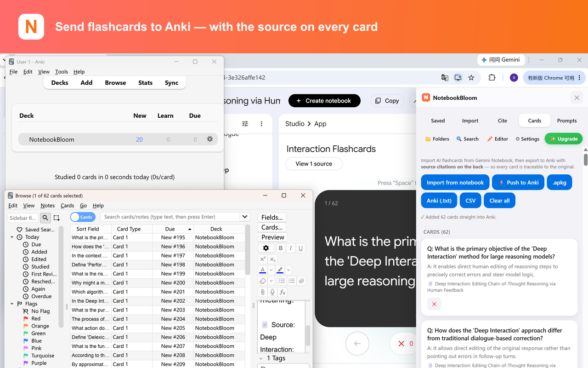Screen dimensions: 588x368
Task: Open the text alignment button in editor
Action: pos(301,281)
